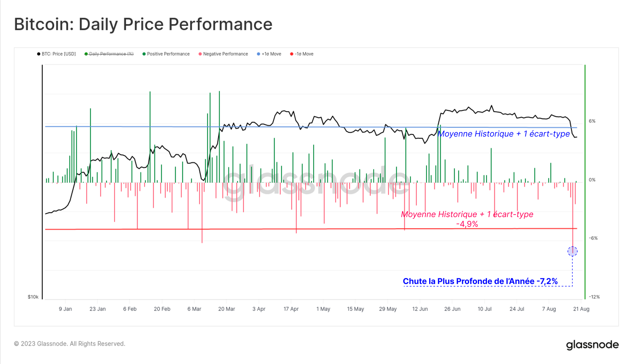This screenshot has width=632, height=364.
Task: Click the Glassnode logo bottom right
Action: [592, 345]
